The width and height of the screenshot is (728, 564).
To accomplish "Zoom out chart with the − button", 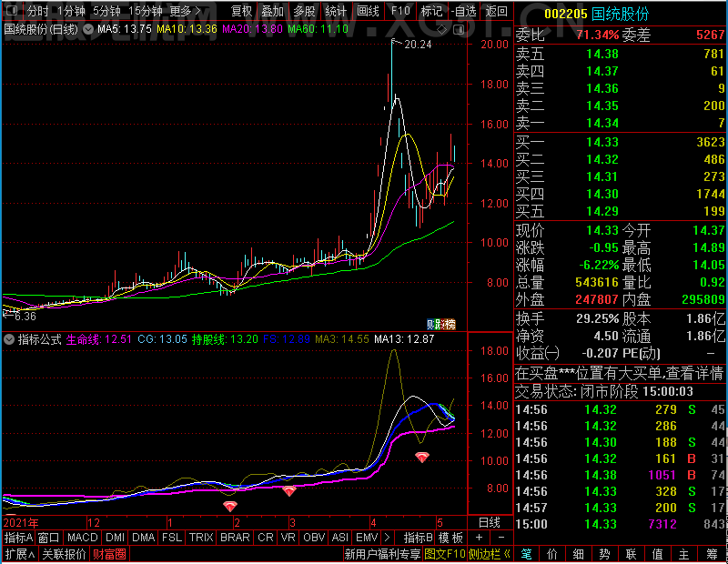I will pos(501,538).
